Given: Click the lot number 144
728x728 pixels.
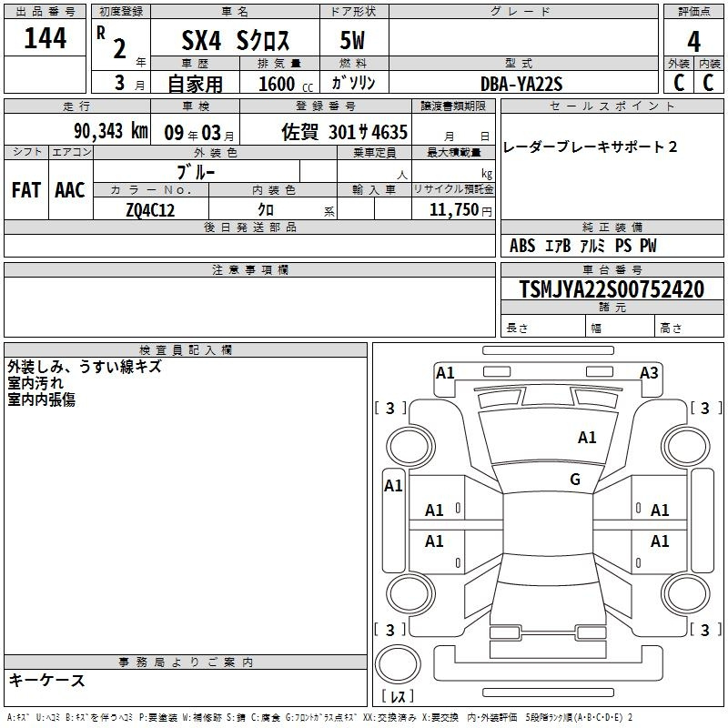Looking at the screenshot, I should coord(45,39).
